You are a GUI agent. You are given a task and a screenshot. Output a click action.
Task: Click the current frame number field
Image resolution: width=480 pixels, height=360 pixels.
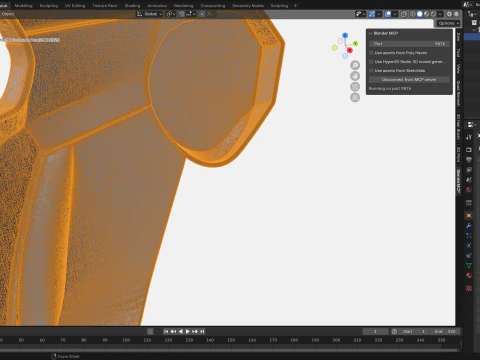(x=375, y=331)
